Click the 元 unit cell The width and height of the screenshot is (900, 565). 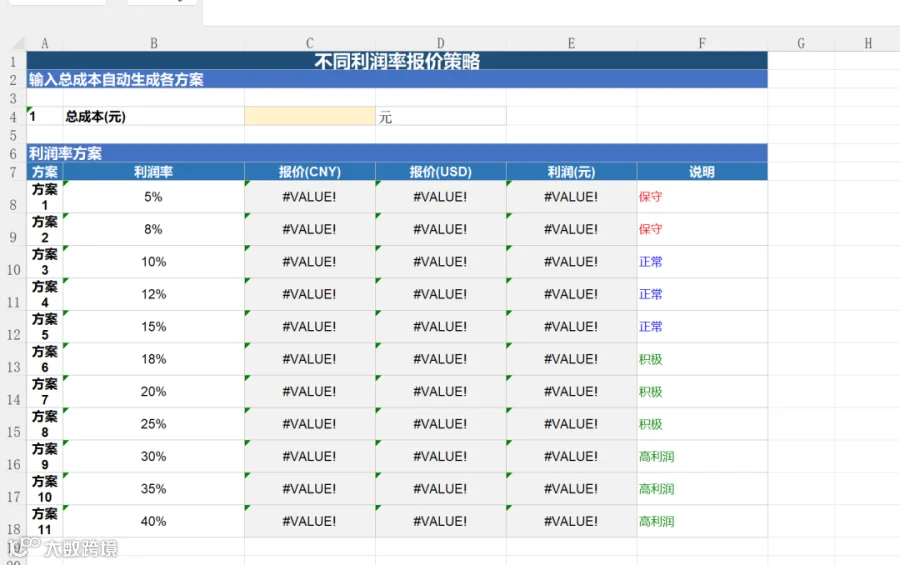coord(440,116)
